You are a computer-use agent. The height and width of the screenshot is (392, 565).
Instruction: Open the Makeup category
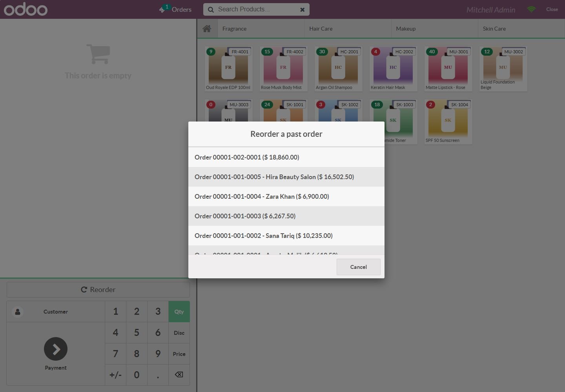coord(434,29)
